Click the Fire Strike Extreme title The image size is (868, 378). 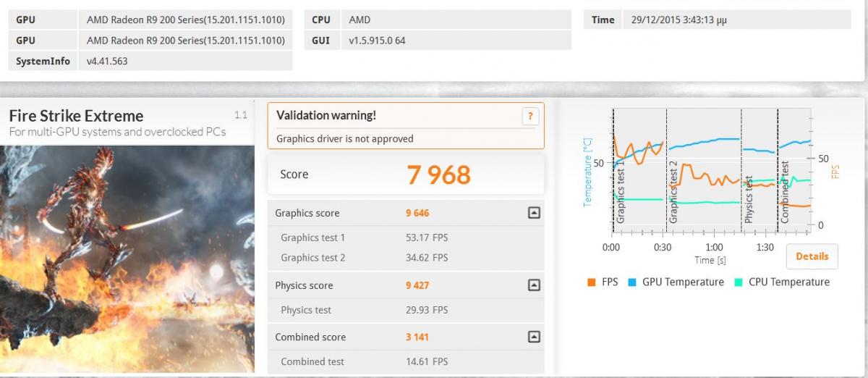(x=76, y=116)
